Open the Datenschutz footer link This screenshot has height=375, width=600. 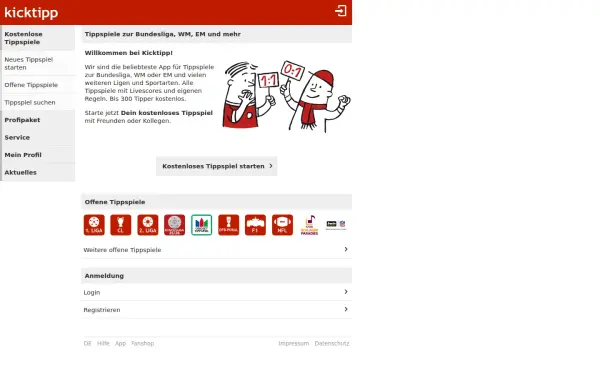coord(332,343)
